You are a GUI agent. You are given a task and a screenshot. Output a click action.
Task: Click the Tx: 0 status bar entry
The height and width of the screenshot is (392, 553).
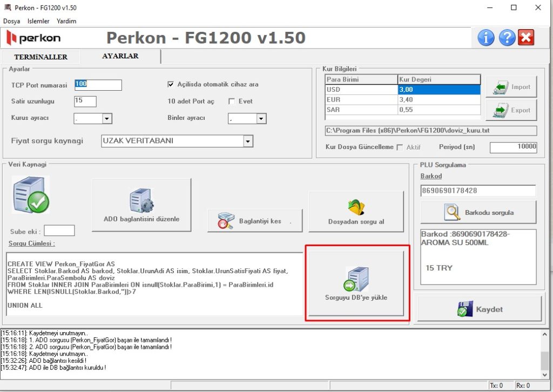pyautogui.click(x=497, y=386)
